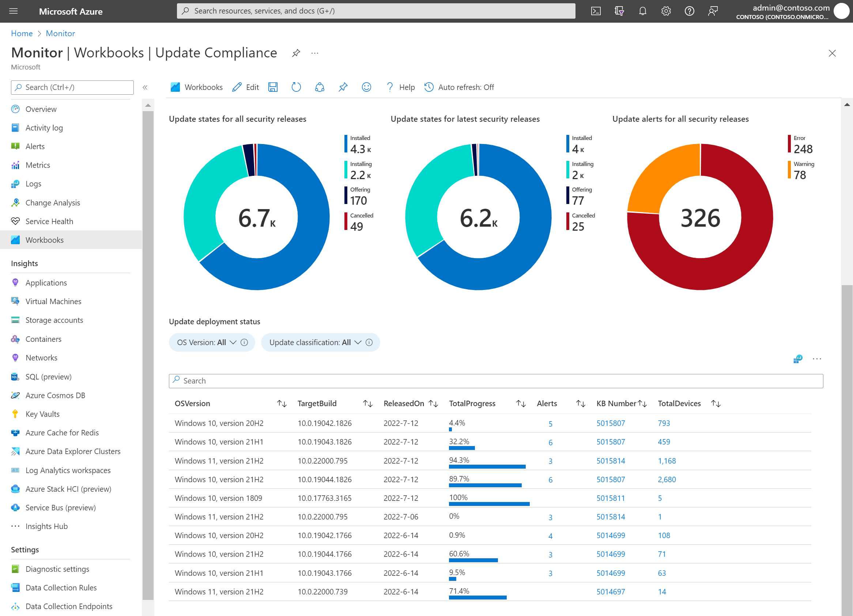
Task: Open Cloud Shell from top bar
Action: tap(595, 11)
